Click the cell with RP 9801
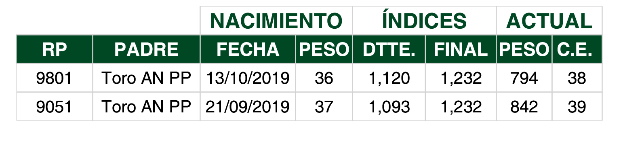 pos(55,78)
